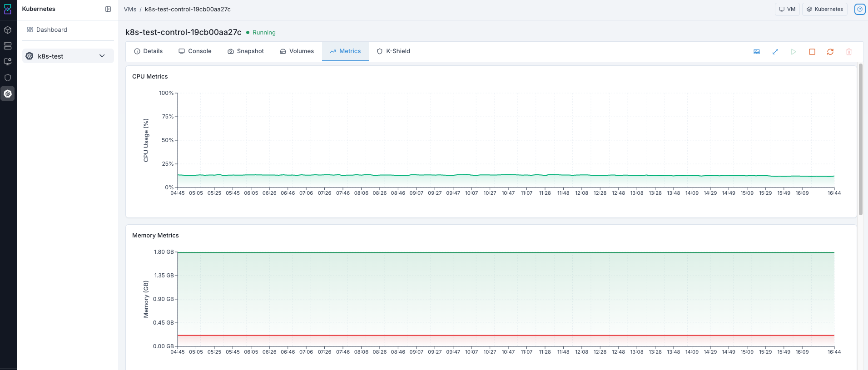Viewport: 868px width, 370px height.
Task: Click the firewall icon in the VM toolbar
Action: pyautogui.click(x=757, y=52)
